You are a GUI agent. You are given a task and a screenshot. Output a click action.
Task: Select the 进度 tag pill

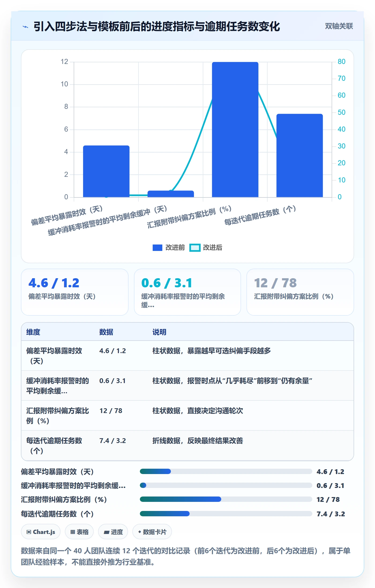[113, 532]
